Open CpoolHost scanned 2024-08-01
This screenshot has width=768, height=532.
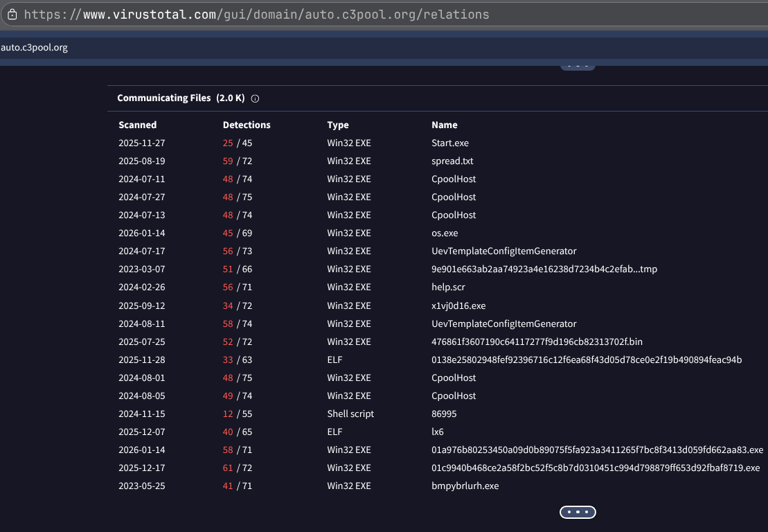454,378
